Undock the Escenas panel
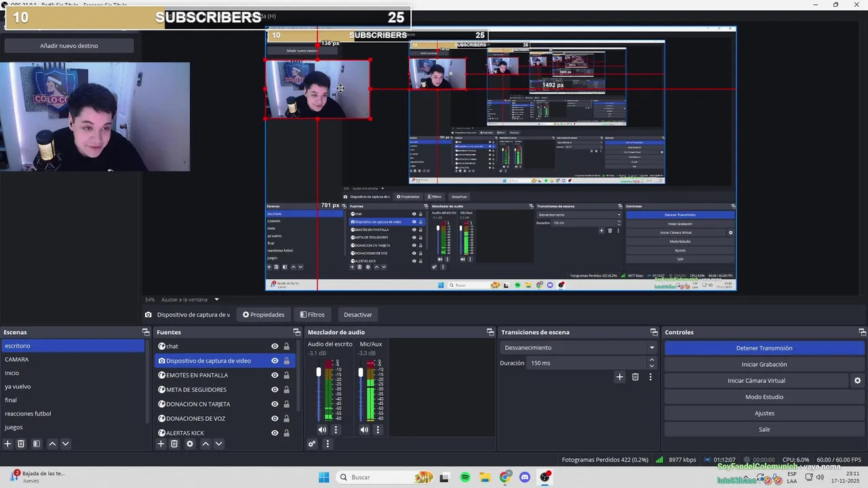 (x=146, y=332)
